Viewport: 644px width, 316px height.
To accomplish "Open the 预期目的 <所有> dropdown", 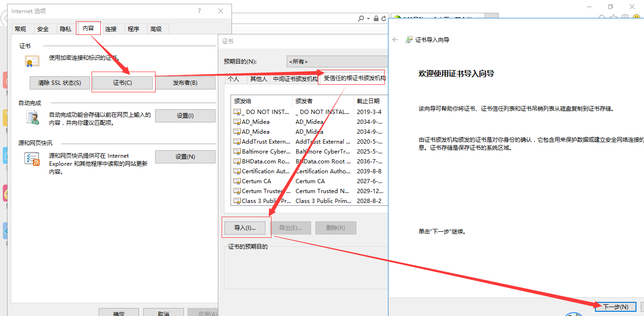I will click(337, 61).
